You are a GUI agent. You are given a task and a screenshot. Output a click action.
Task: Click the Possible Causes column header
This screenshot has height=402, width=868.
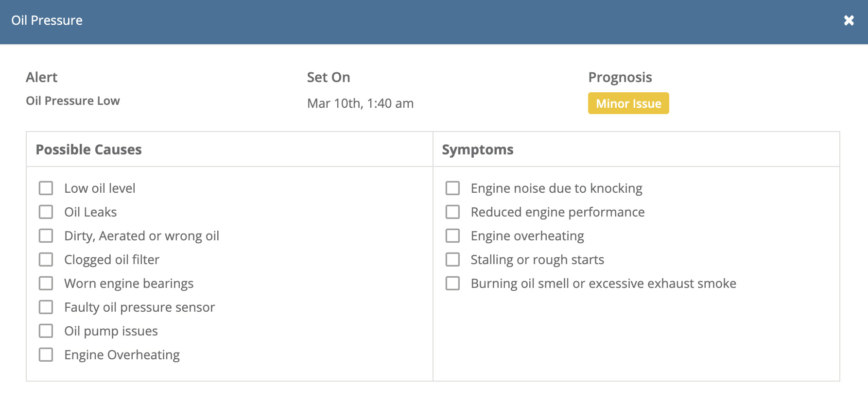pos(89,150)
